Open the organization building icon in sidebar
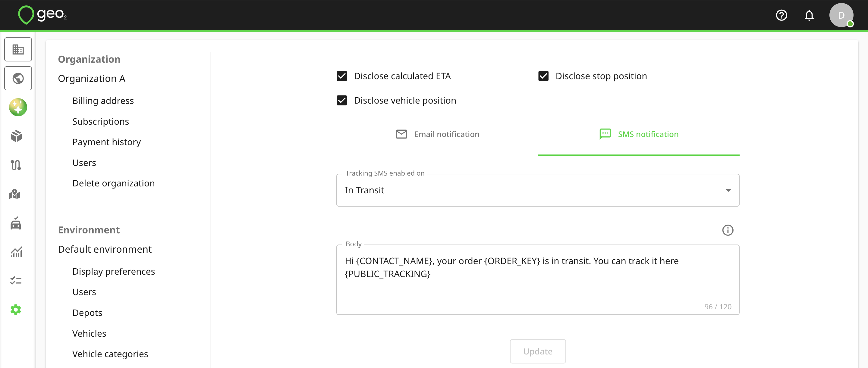The width and height of the screenshot is (868, 368). point(18,49)
